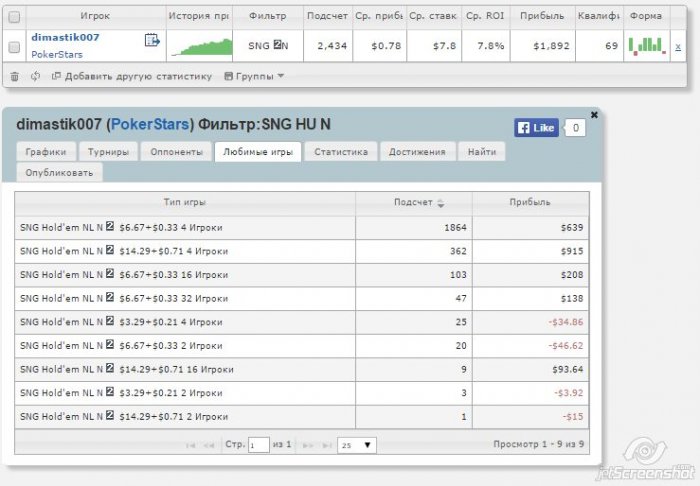700x486 pixels.
Task: Click the page number input field
Action: pyautogui.click(x=259, y=445)
